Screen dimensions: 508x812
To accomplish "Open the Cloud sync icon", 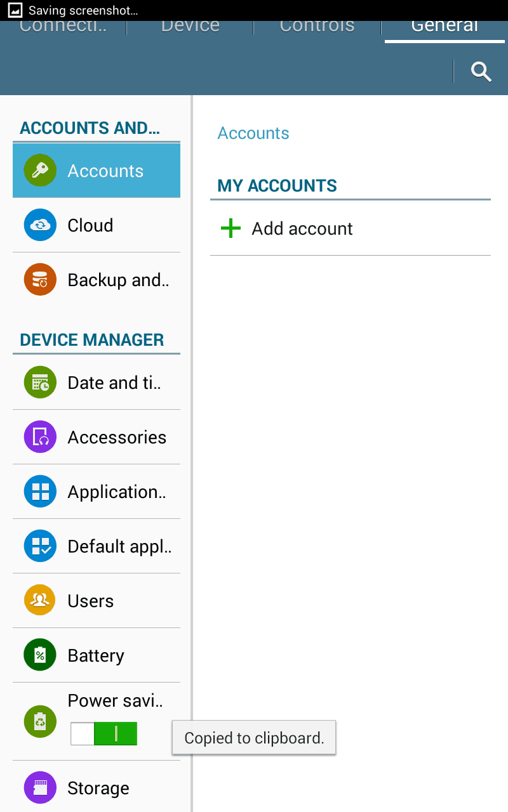I will point(40,225).
